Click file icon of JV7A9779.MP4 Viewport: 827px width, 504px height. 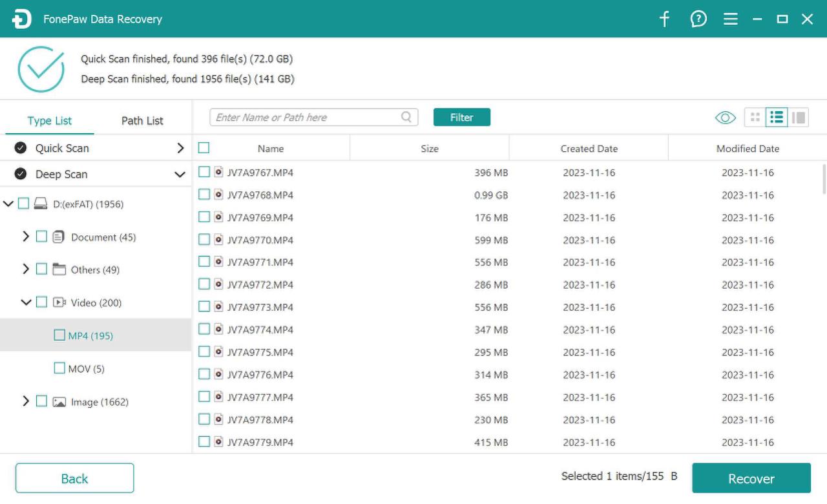pos(218,442)
